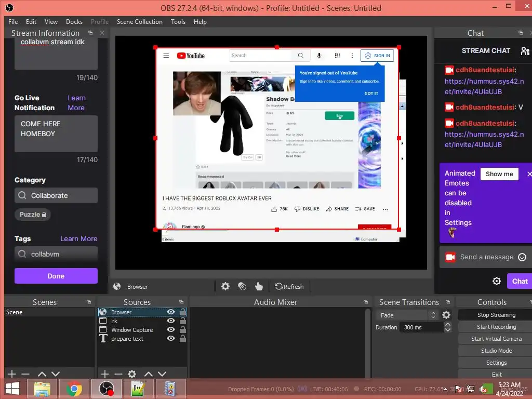The image size is (532, 399).
Task: Move source down in Sources list
Action: pyautogui.click(x=162, y=374)
